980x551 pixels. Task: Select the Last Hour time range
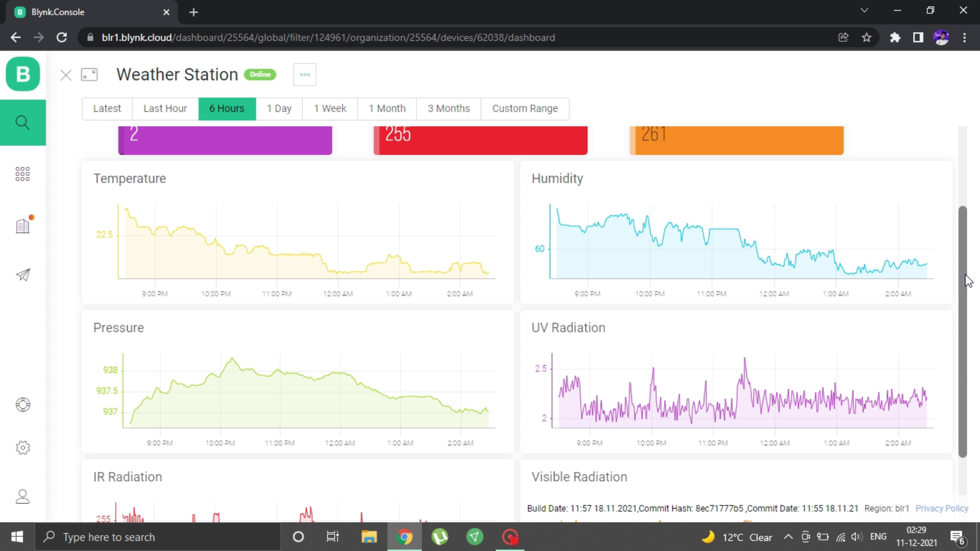coord(165,109)
